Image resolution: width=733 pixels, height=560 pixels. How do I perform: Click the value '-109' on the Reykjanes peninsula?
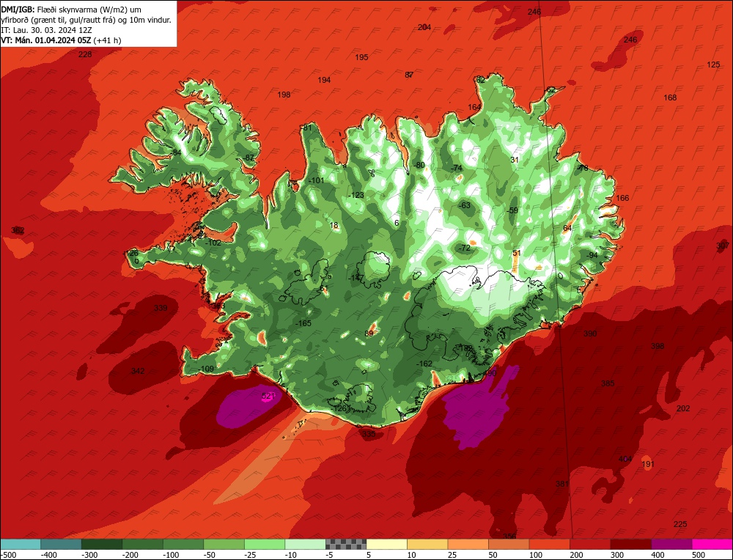(x=205, y=369)
